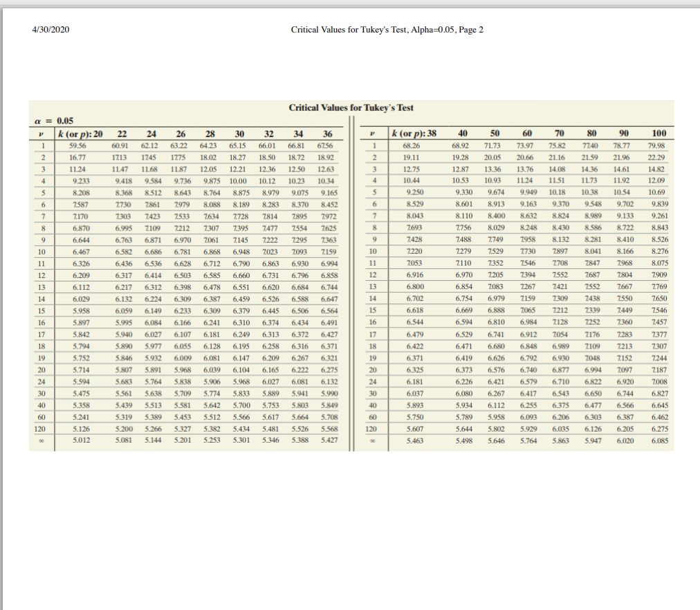Select the cell 9.233
Image resolution: width=700 pixels, height=610 pixels.
pyautogui.click(x=81, y=181)
